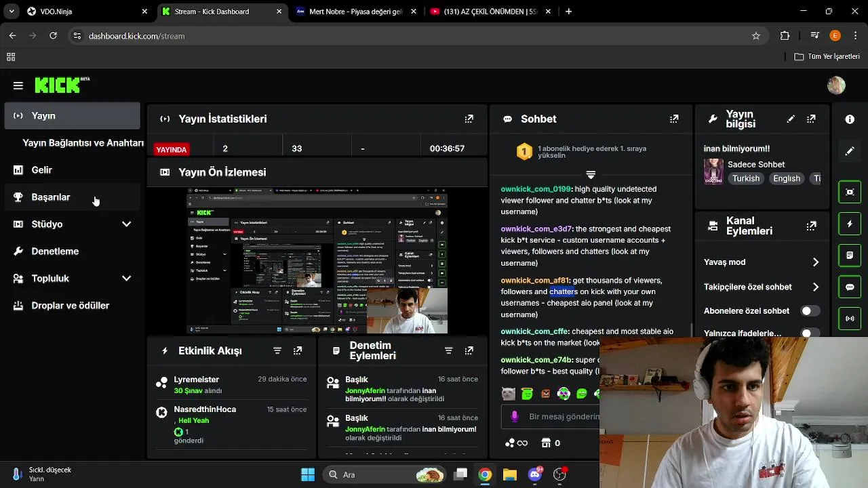Pop out the Yayın bilgisi panel
Image resolution: width=868 pixels, height=488 pixels.
click(811, 119)
